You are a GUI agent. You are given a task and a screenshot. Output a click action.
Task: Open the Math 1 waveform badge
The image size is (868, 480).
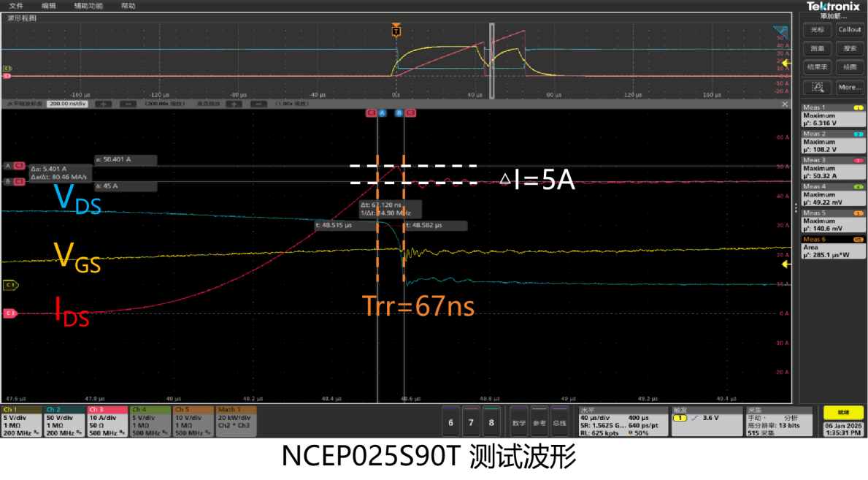235,422
